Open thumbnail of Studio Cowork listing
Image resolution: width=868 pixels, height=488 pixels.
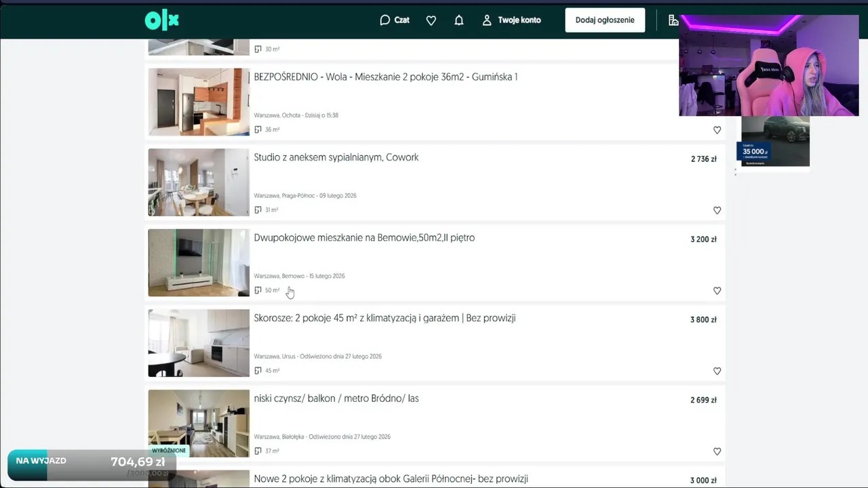pos(199,182)
